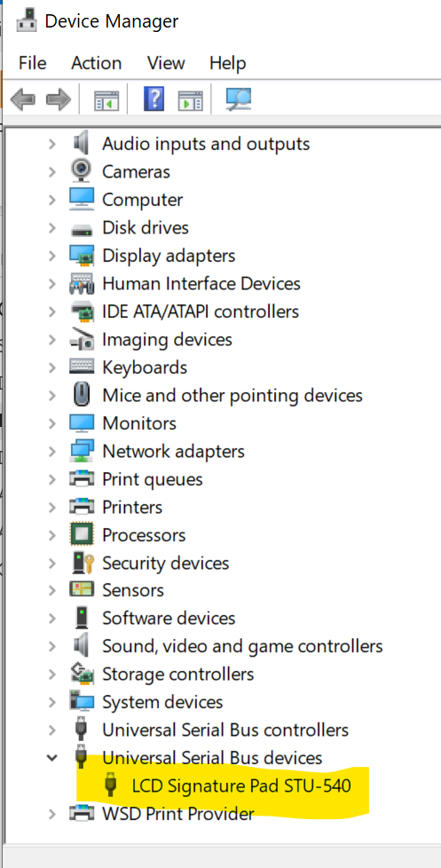Viewport: 441px width, 868px height.
Task: Expand the Network adapters category
Action: pyautogui.click(x=52, y=451)
